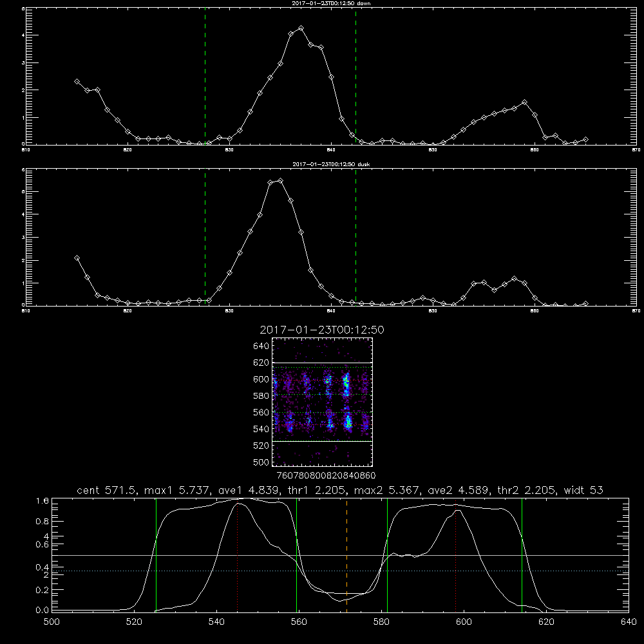Click the horizontal white threshold line in bottom plot
The image size is (644, 644).
tap(341, 555)
